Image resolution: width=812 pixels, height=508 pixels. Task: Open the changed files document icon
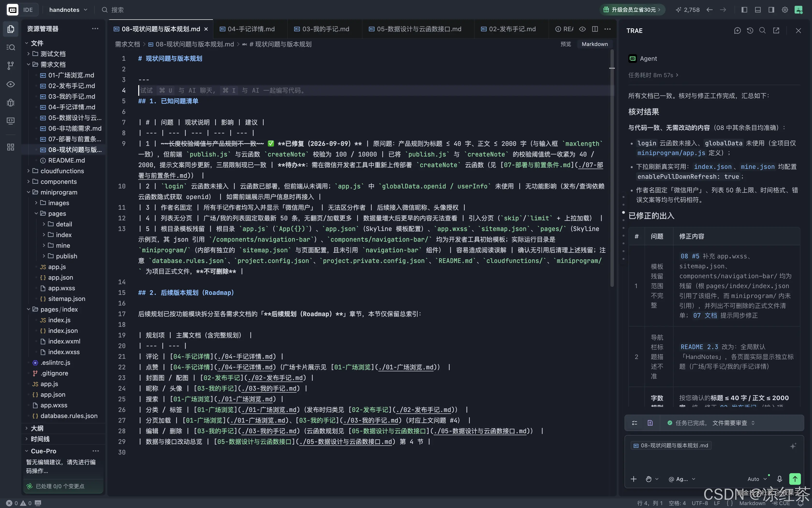point(650,423)
